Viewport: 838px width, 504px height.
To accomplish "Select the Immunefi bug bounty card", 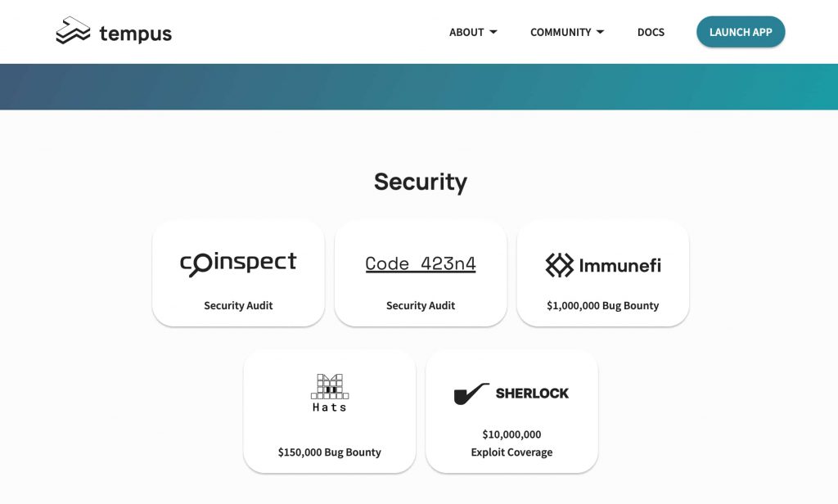I will coord(602,272).
